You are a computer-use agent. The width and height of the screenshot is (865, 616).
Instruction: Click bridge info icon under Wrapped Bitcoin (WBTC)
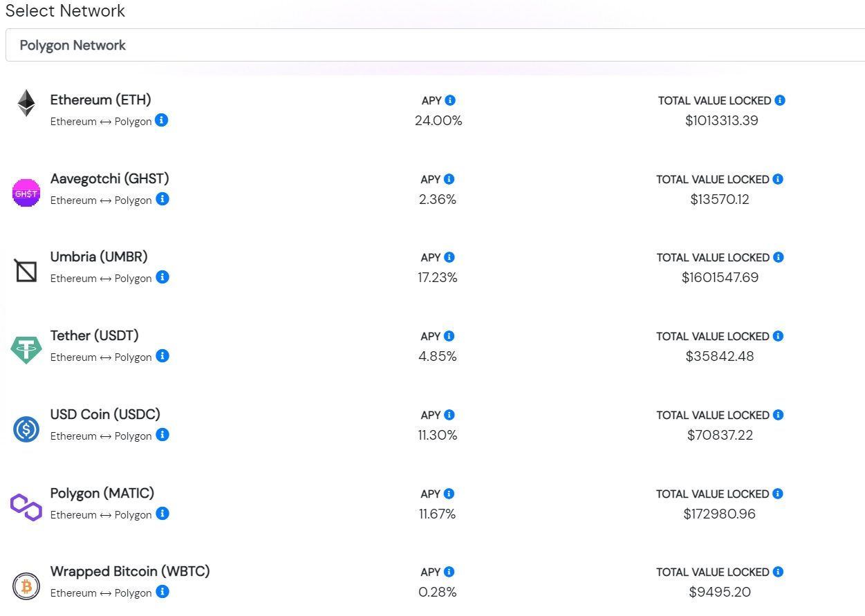click(x=162, y=592)
